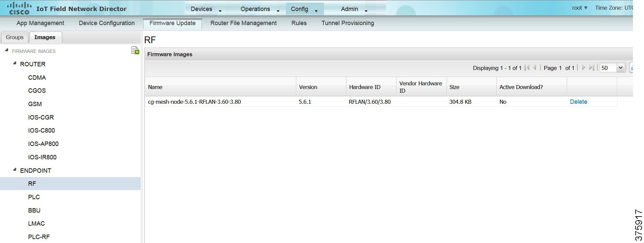Open the root user dropdown

[580, 8]
